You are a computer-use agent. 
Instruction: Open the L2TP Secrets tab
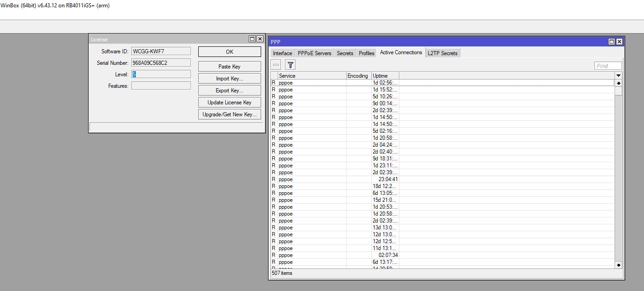coord(442,53)
